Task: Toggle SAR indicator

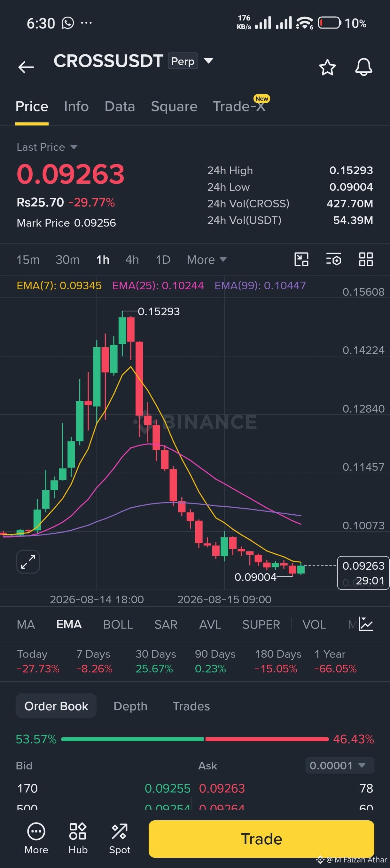Action: (166, 624)
